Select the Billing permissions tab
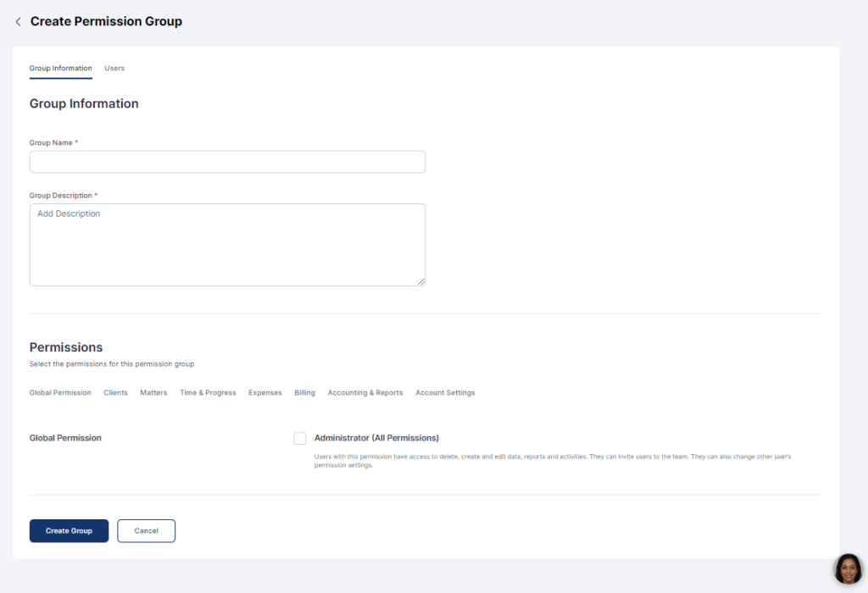Image resolution: width=868 pixels, height=593 pixels. pyautogui.click(x=304, y=393)
